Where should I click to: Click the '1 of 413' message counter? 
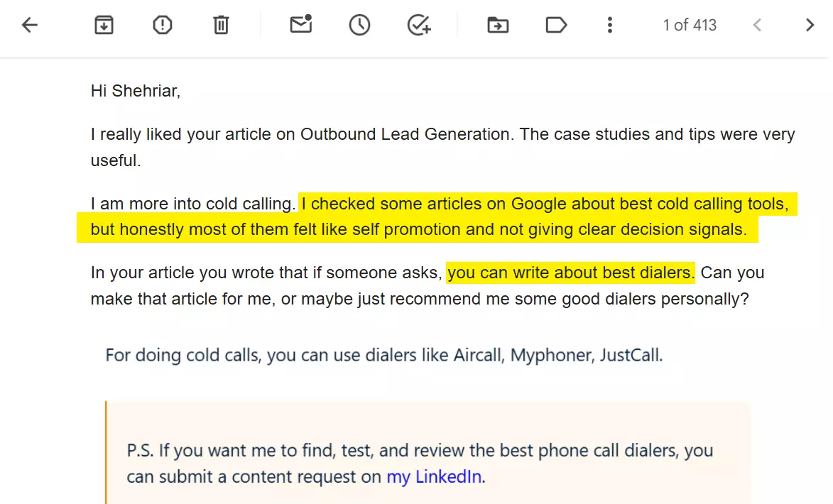pyautogui.click(x=690, y=25)
